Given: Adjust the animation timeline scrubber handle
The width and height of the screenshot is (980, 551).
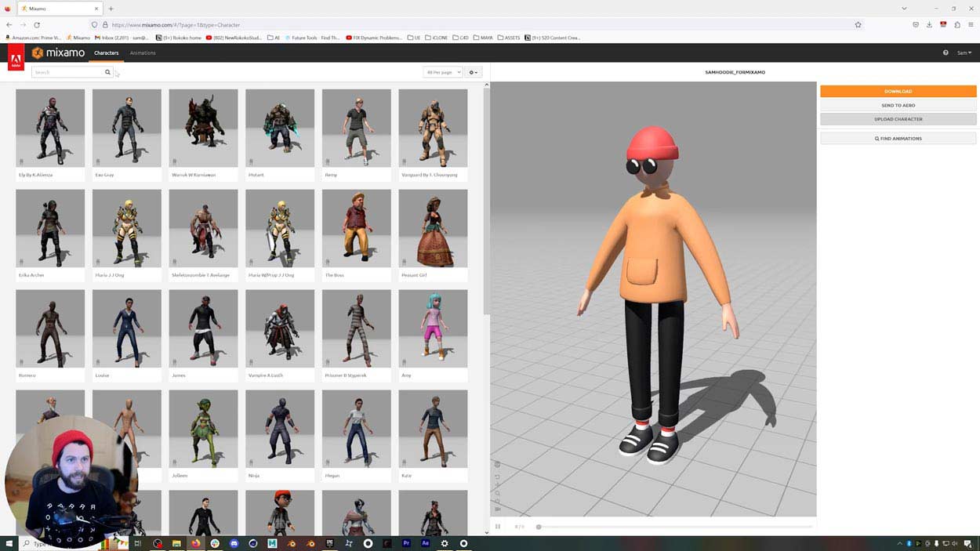Looking at the screenshot, I should pos(539,527).
